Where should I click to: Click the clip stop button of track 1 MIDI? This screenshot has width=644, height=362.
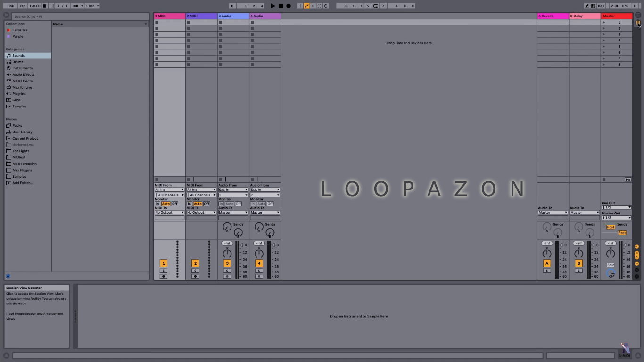[x=157, y=180]
